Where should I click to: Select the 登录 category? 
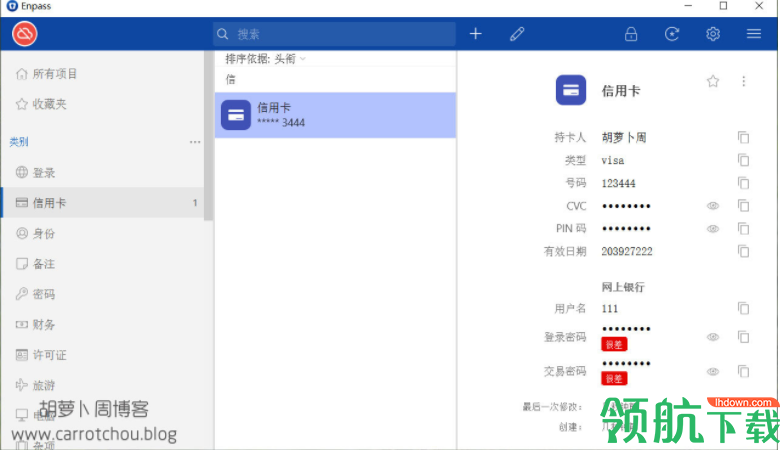[x=103, y=173]
